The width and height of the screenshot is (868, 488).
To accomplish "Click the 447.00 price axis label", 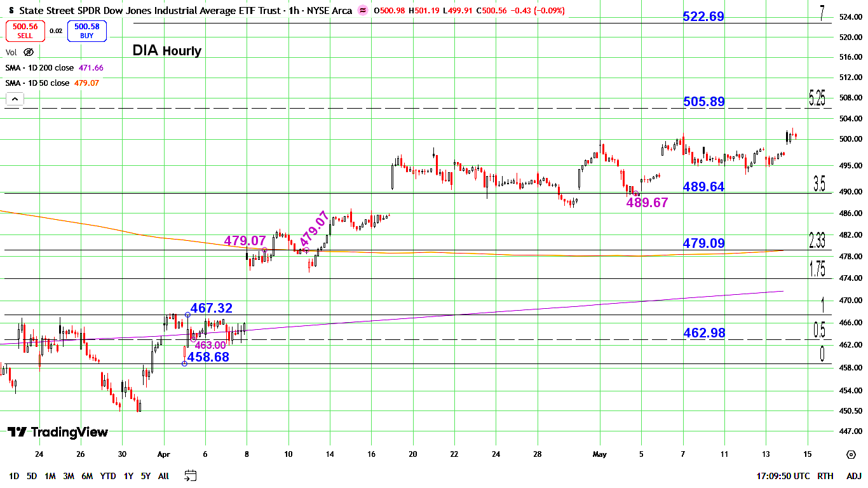I will point(850,431).
